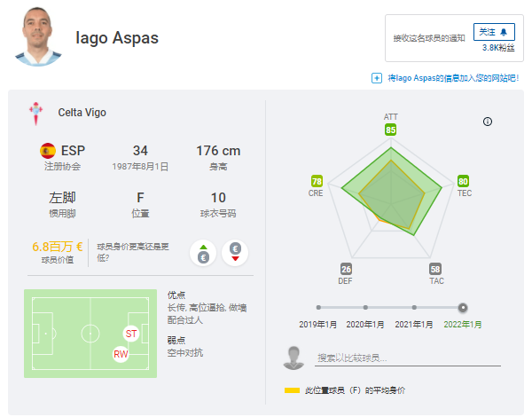
Task: Click the RW position marker on pitch
Action: pos(121,354)
